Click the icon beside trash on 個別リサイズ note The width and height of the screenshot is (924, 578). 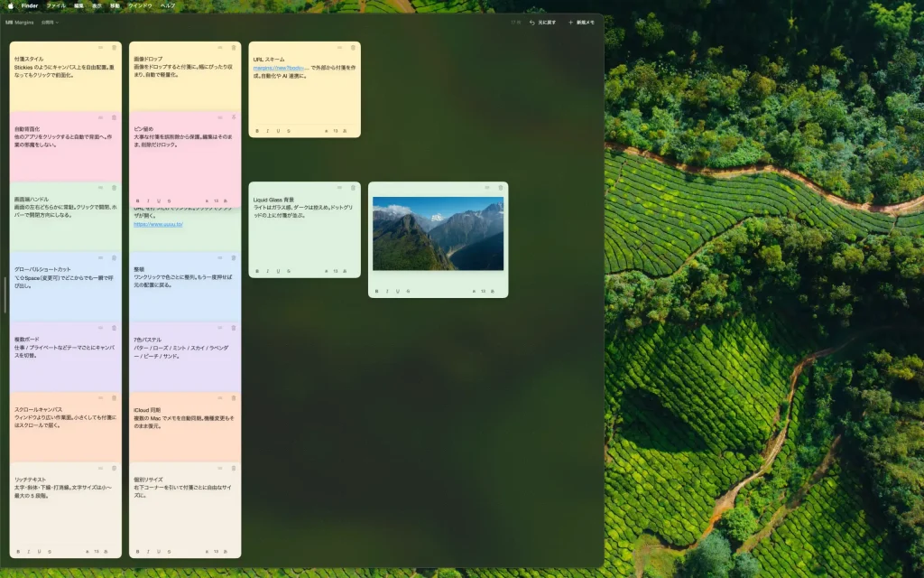click(x=220, y=469)
